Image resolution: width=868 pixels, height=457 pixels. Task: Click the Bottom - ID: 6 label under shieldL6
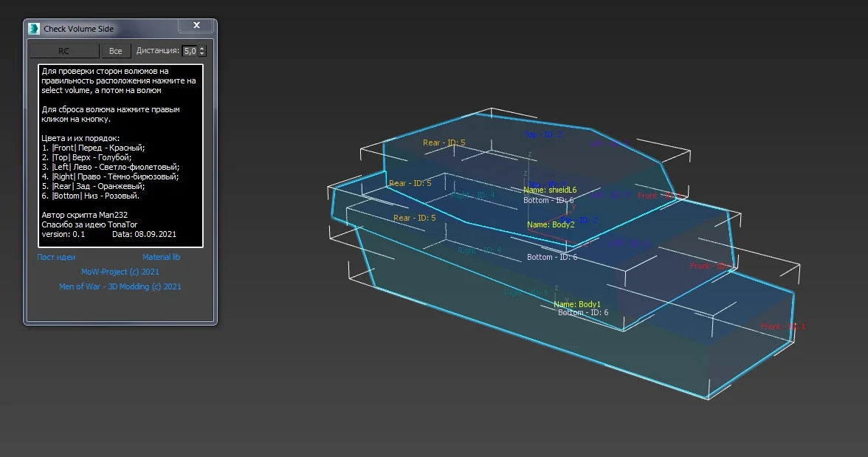pos(548,200)
